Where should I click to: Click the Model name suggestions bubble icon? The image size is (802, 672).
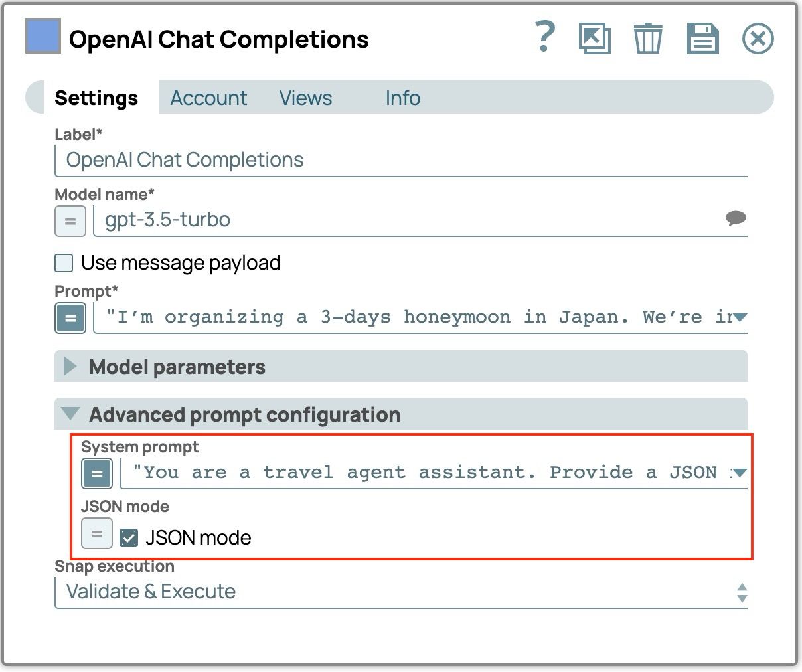[x=736, y=218]
